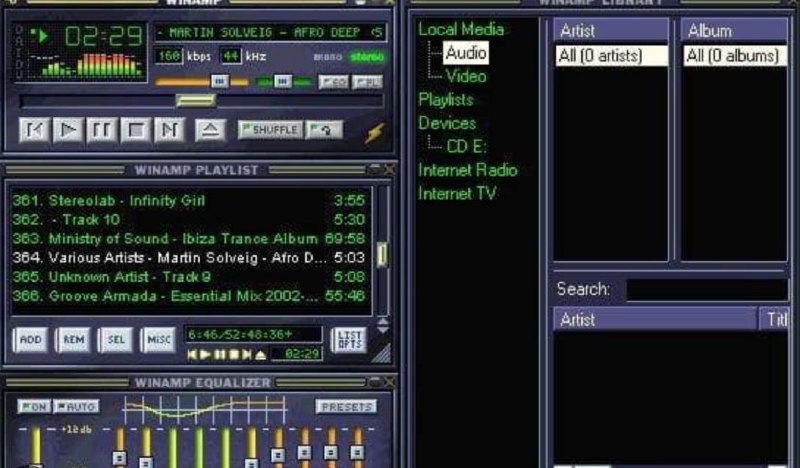
Task: Open the equalizer PRESETS menu
Action: click(x=346, y=407)
